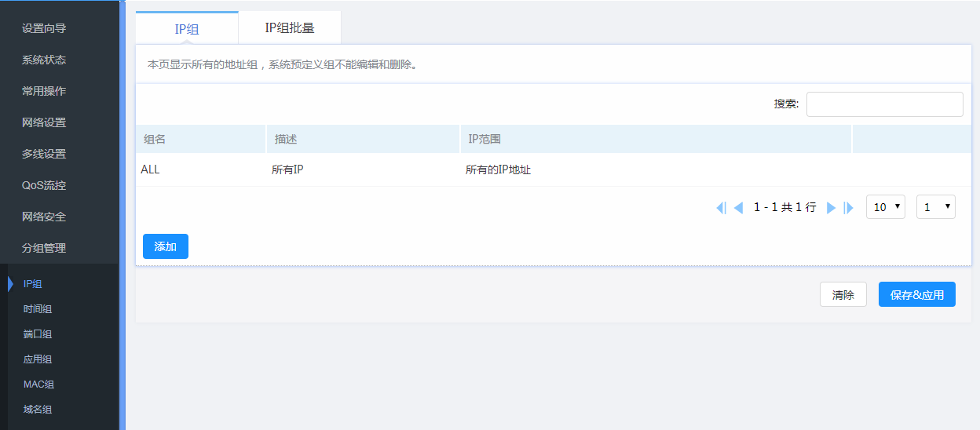Select 时间组 submenu item
This screenshot has width=980, height=430.
pyautogui.click(x=38, y=309)
